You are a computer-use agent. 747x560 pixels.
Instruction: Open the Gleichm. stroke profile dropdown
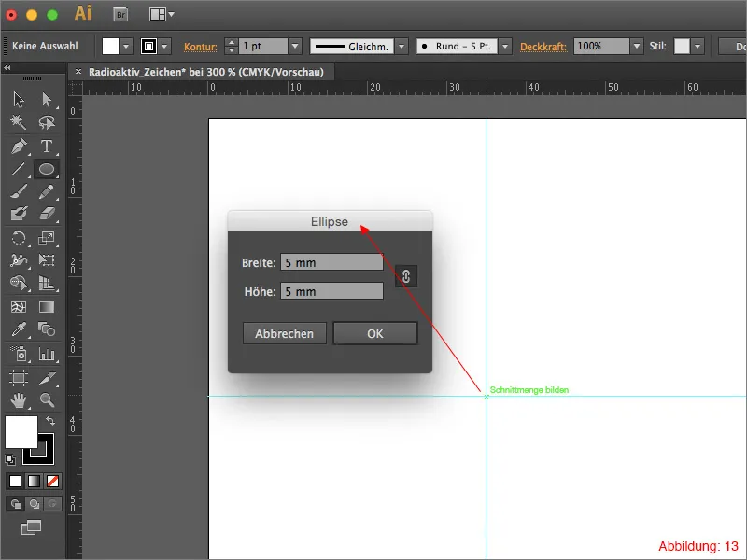402,47
